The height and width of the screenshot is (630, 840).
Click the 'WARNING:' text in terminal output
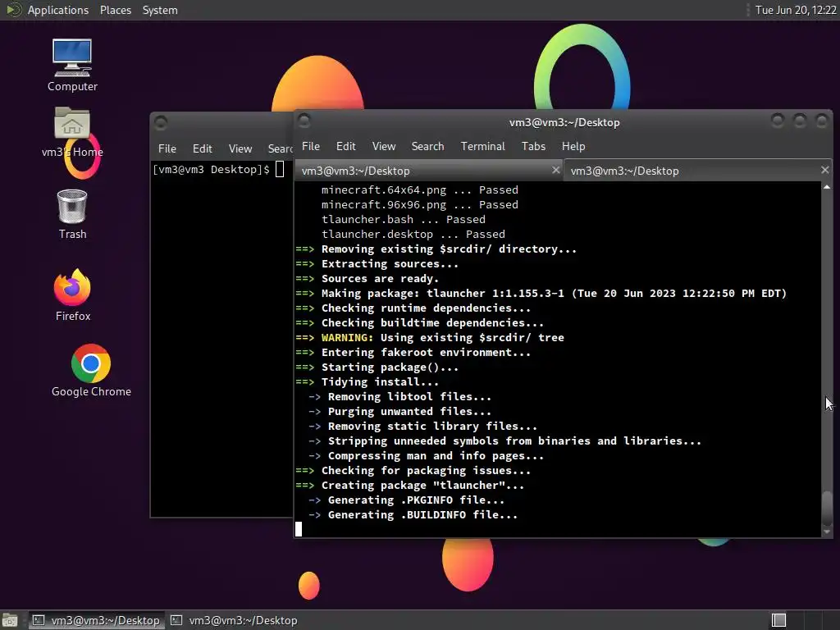point(347,337)
